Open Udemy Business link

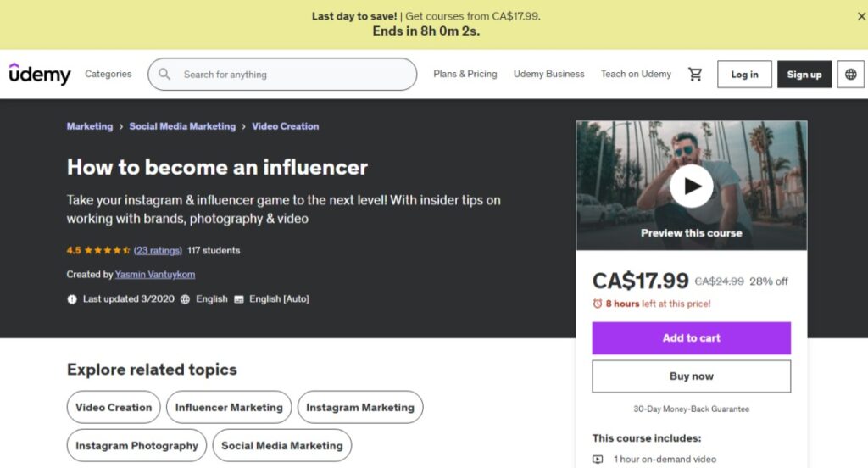pos(548,74)
